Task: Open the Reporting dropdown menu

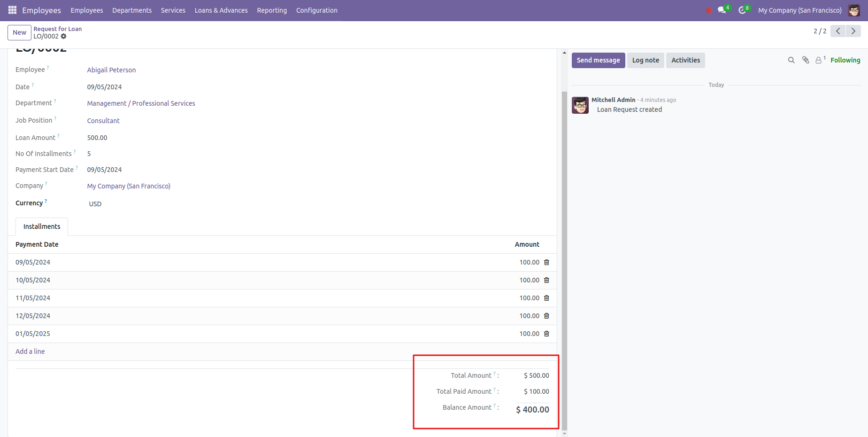Action: [x=272, y=10]
